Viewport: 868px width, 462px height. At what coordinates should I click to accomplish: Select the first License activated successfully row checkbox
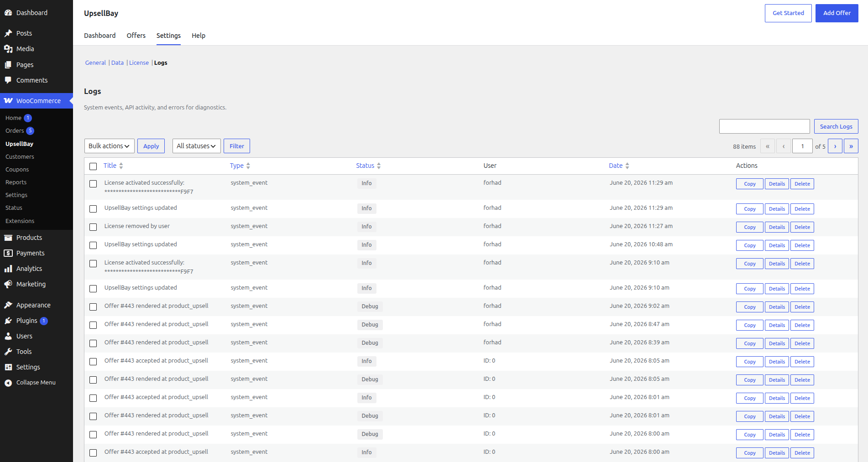tap(93, 184)
